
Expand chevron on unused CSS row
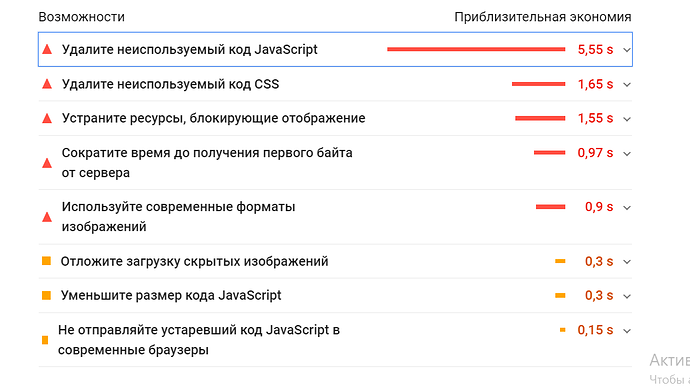[627, 84]
